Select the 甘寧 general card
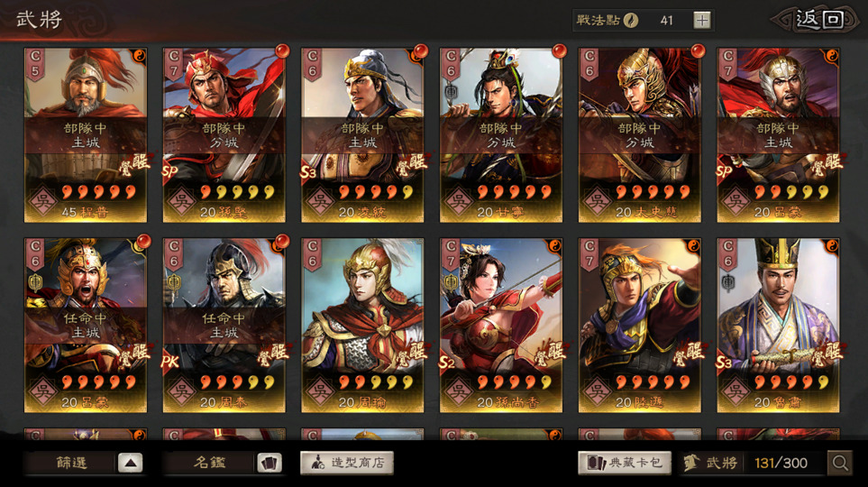This screenshot has height=487, width=868. (x=501, y=135)
